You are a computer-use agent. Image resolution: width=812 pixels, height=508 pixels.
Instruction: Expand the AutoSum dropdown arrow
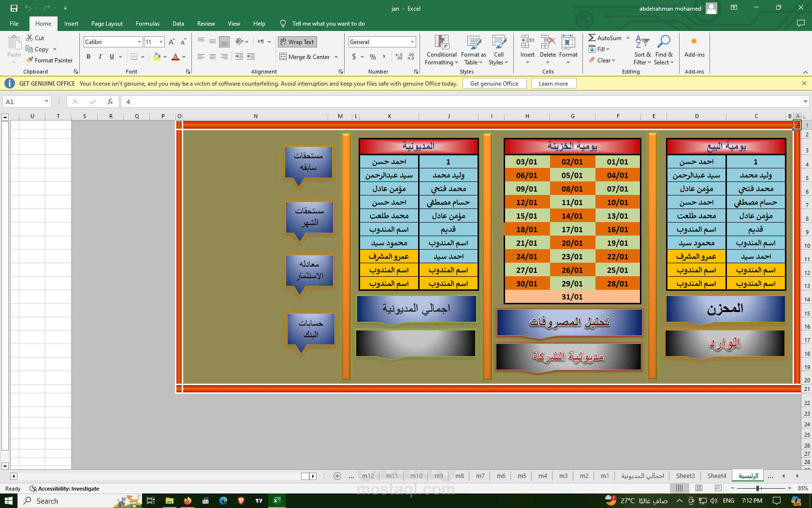[x=628, y=38]
